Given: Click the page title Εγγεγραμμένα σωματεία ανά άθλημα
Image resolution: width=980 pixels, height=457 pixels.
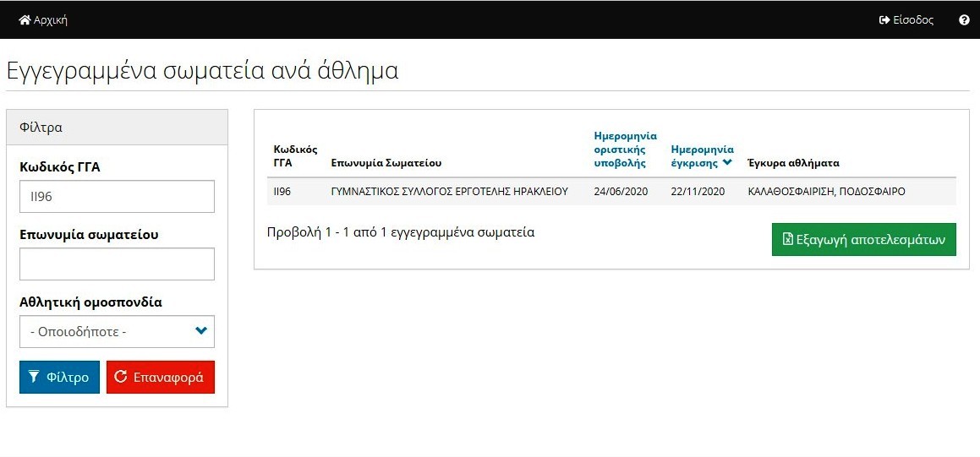Looking at the screenshot, I should 202,71.
